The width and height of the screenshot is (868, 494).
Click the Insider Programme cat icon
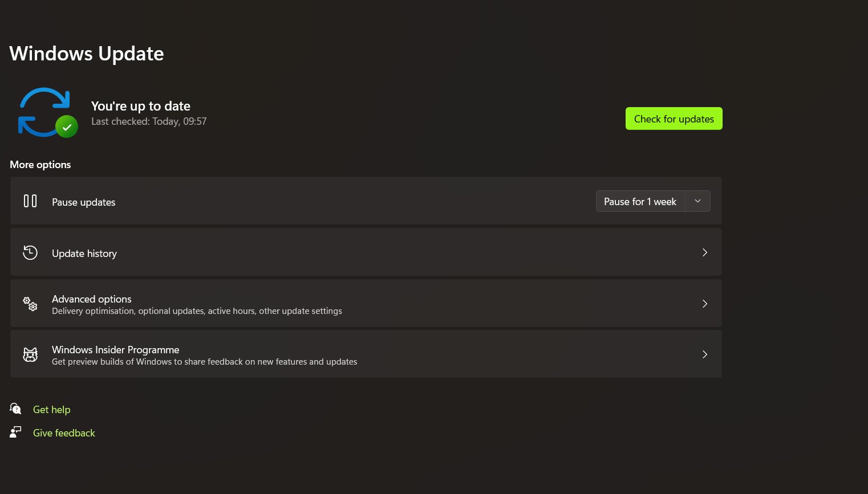(30, 354)
